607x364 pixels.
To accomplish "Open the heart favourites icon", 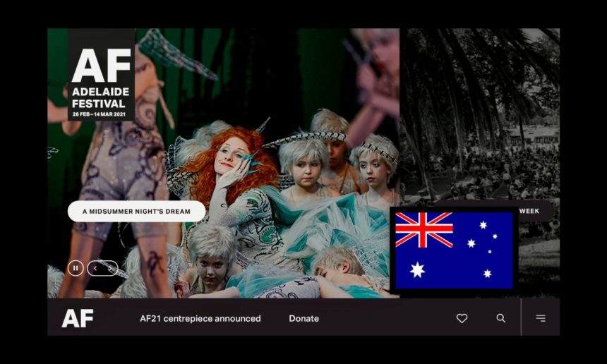I will (x=462, y=318).
